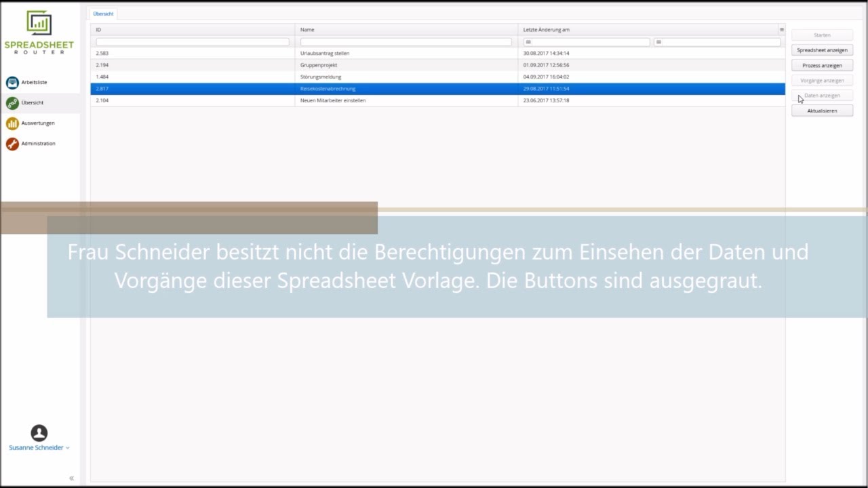Sort by the Name column header
Viewport: 868px width, 488px height.
tap(406, 30)
